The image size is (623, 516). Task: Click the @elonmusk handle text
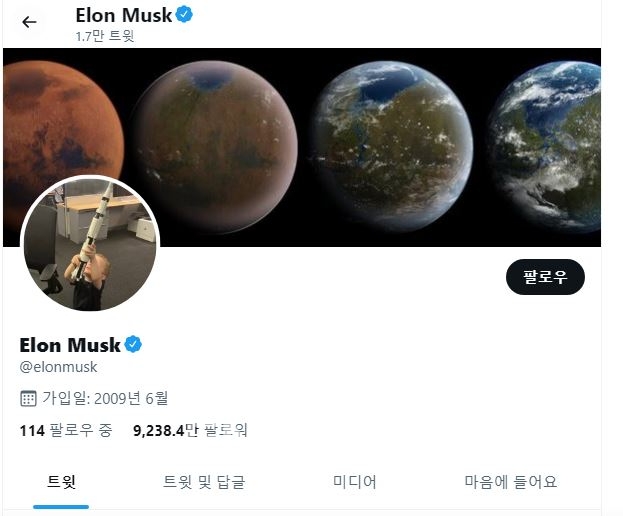(58, 367)
